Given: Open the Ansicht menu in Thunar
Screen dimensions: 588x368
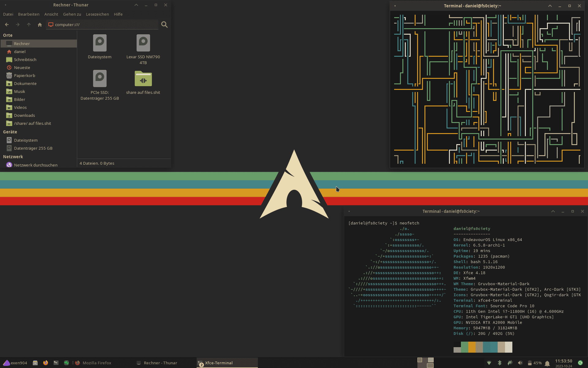Looking at the screenshot, I should pos(51,14).
